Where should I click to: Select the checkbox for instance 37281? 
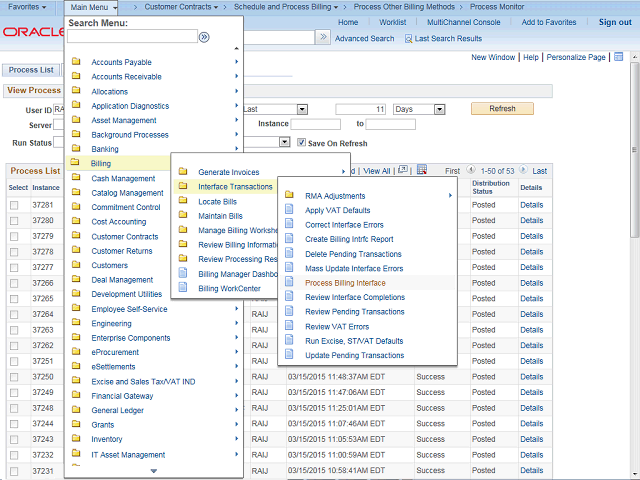14,205
